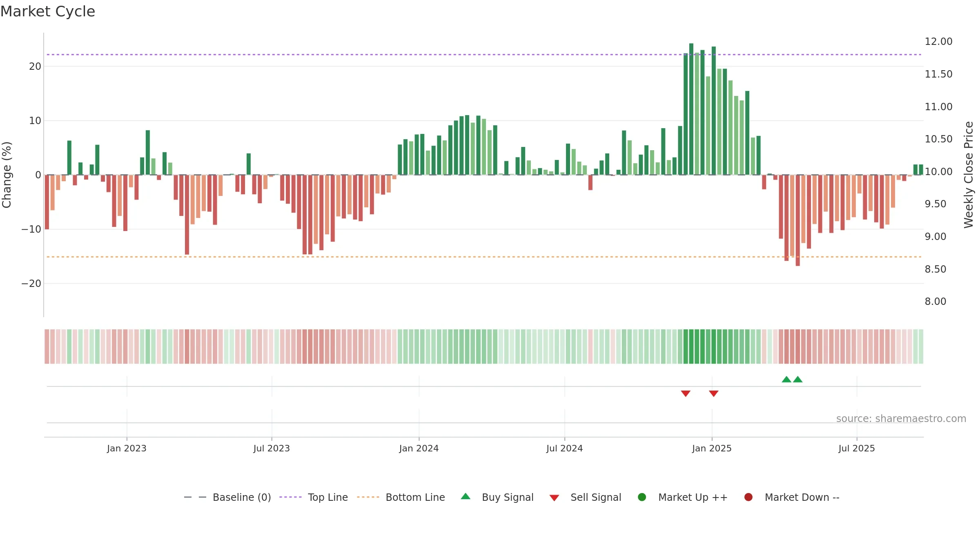
Task: Click the 10.00 price axis label
Action: tap(938, 171)
